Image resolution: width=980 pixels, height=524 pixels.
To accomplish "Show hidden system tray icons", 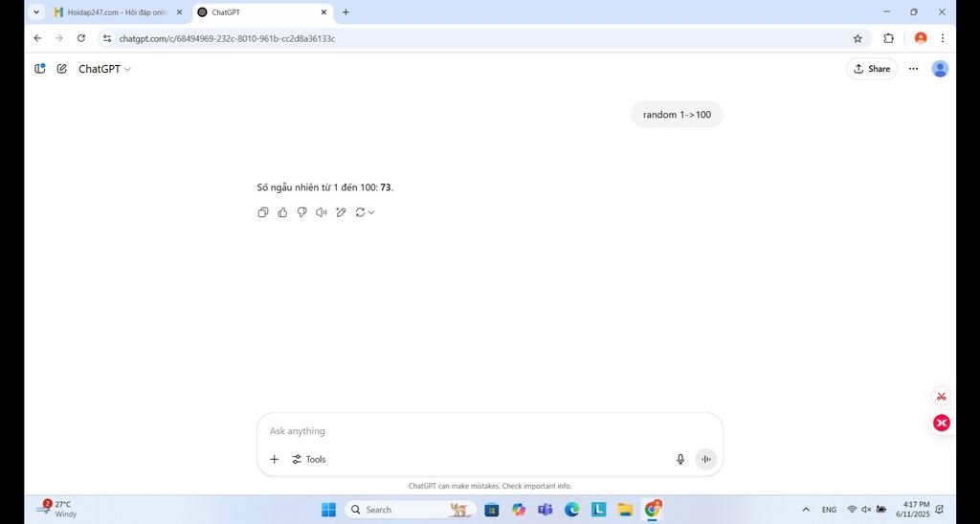I will 806,510.
